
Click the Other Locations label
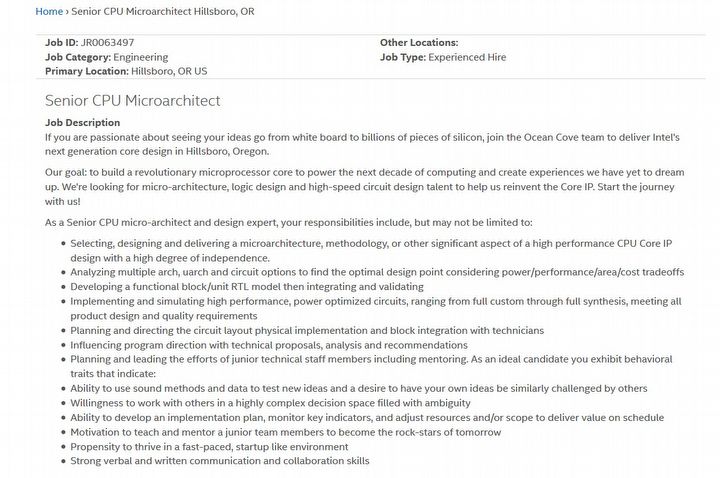(x=419, y=43)
